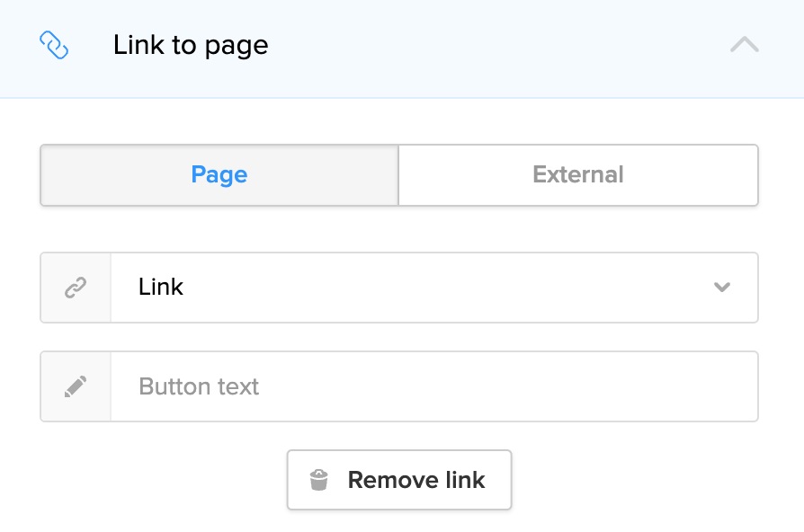
Task: Focus the Button text input field
Action: pos(433,386)
